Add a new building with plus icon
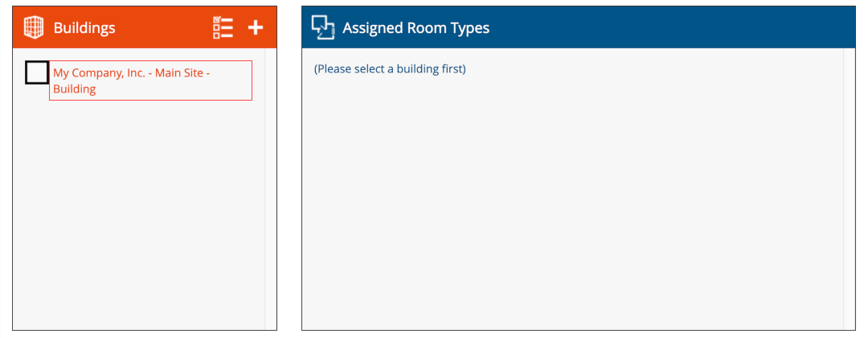 pos(256,27)
